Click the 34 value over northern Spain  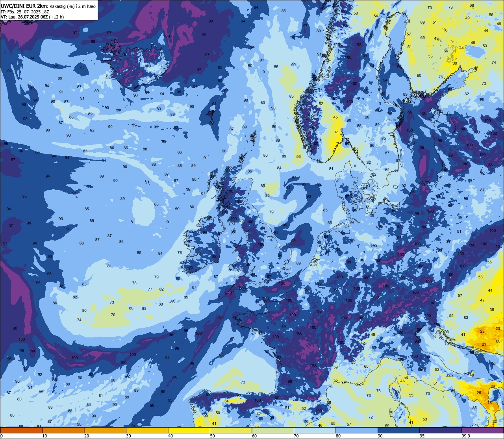click(x=226, y=401)
